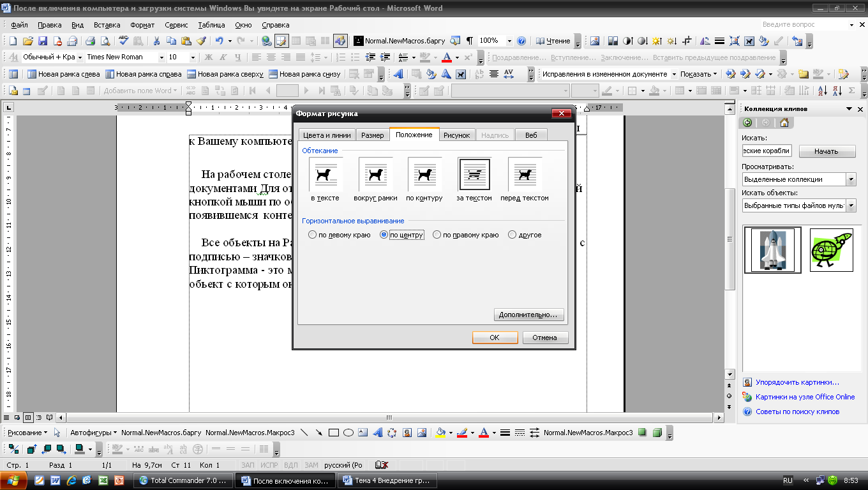Screen dimensions: 868x490
Task: Open the Times New Roman font dropdown
Action: pyautogui.click(x=161, y=57)
